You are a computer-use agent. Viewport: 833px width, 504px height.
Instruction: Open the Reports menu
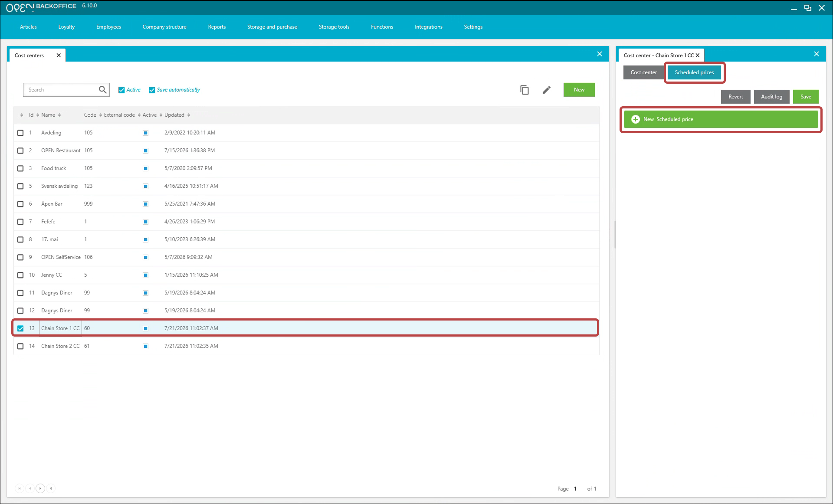point(216,27)
